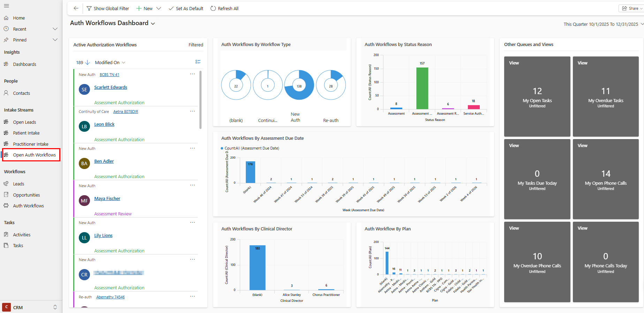Open the Maya Fischer record link
This screenshot has width=644, height=313.
click(107, 198)
